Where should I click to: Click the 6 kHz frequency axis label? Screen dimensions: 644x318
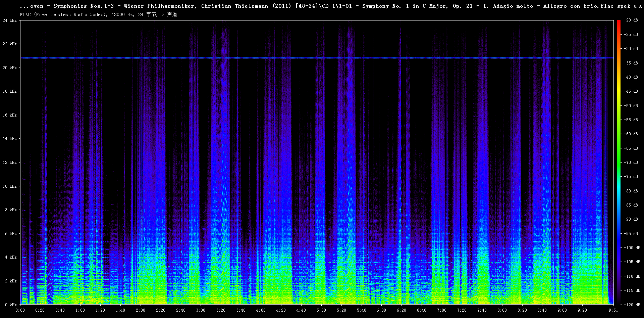pos(11,234)
